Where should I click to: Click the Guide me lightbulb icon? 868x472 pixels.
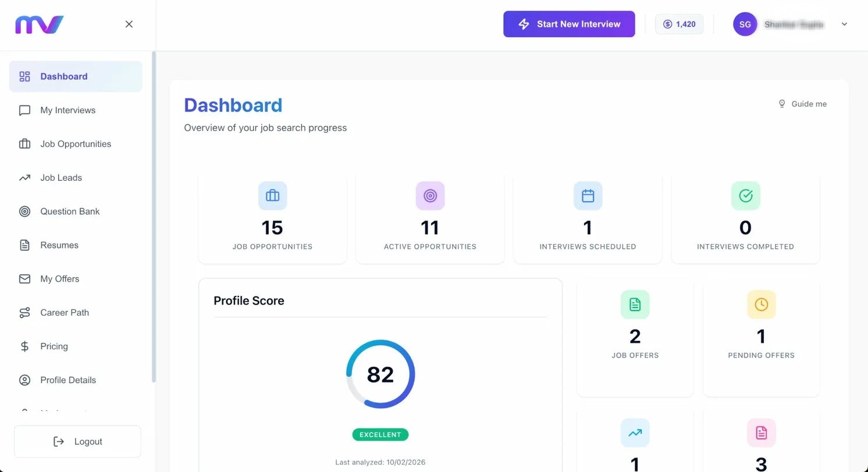click(x=782, y=103)
